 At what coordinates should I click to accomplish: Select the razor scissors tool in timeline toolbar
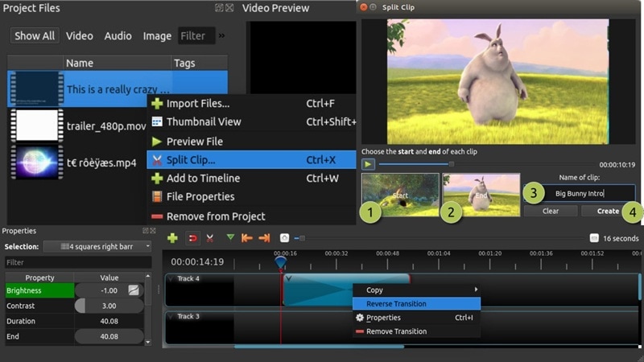(210, 238)
